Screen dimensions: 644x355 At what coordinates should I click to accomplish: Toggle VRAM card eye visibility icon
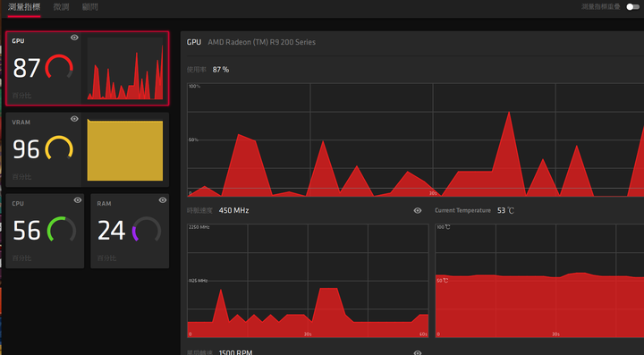(x=74, y=119)
